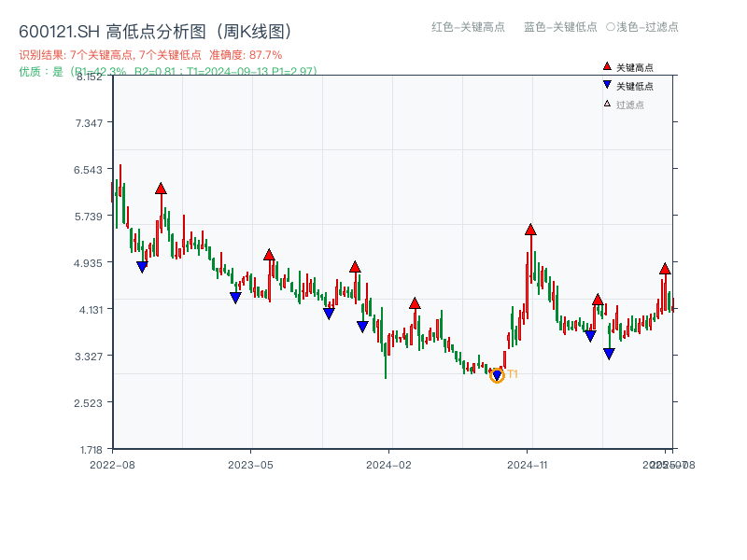Click the blue triangle below the 2023-05 decline

[x=233, y=297]
